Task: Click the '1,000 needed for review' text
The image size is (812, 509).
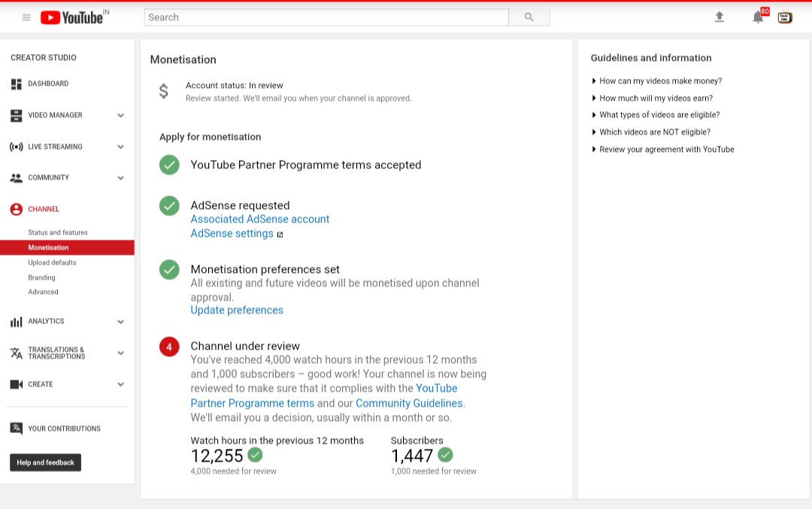Action: pyautogui.click(x=434, y=471)
